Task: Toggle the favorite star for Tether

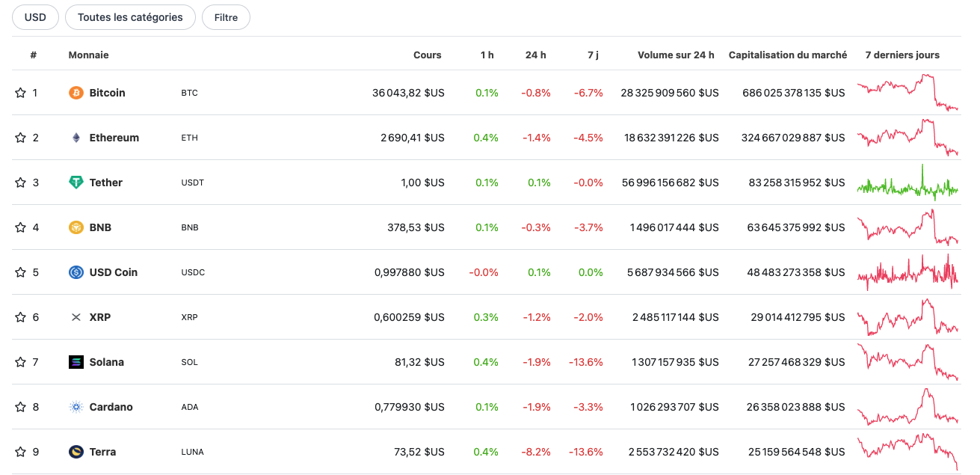Action: pyautogui.click(x=20, y=183)
